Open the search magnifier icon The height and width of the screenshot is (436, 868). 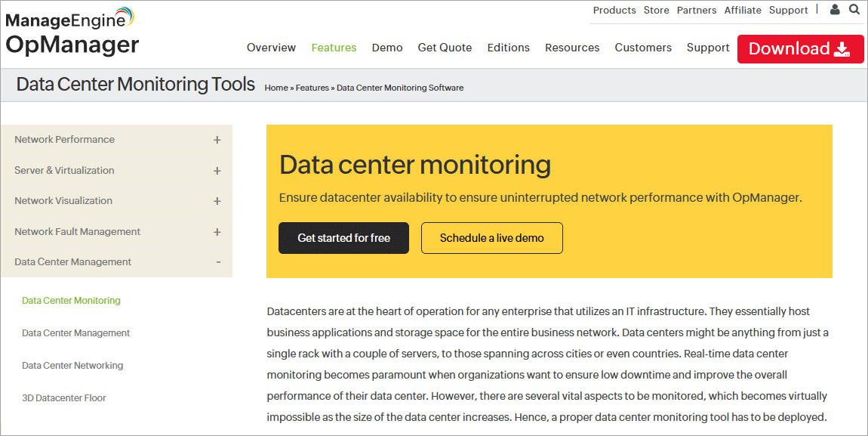click(854, 10)
